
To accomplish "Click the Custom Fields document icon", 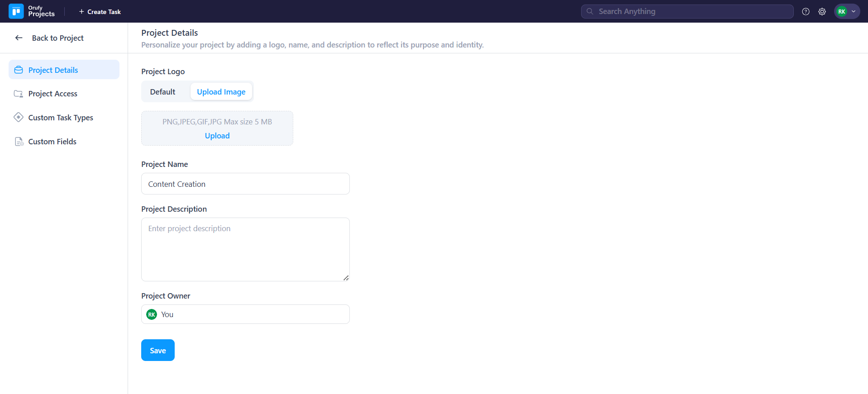I will point(19,142).
